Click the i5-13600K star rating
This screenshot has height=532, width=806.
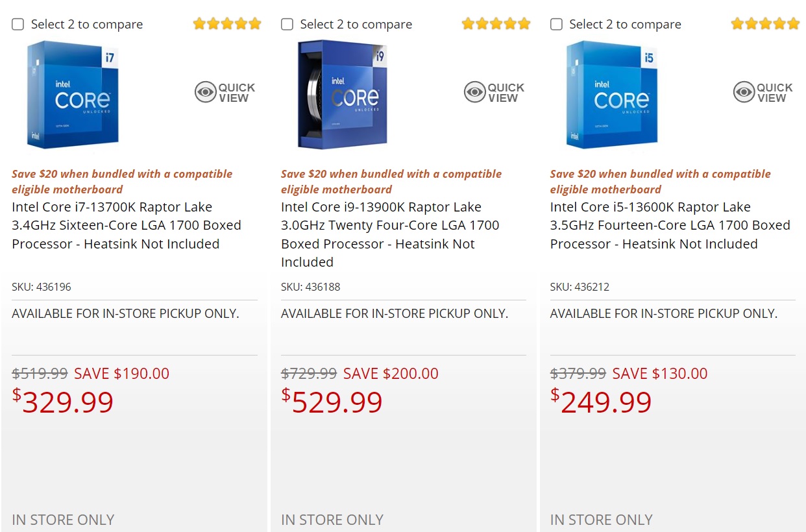point(766,24)
